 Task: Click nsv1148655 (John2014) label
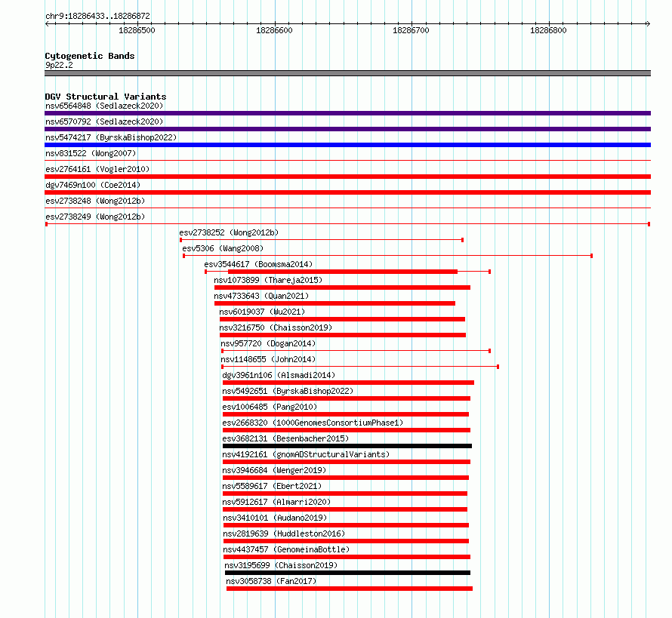[268, 359]
